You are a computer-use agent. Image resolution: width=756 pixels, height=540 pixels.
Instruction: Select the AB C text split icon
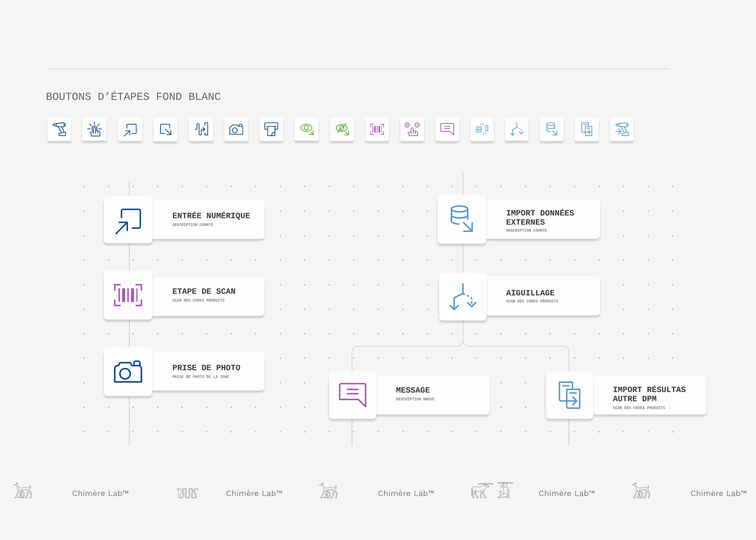(x=482, y=129)
